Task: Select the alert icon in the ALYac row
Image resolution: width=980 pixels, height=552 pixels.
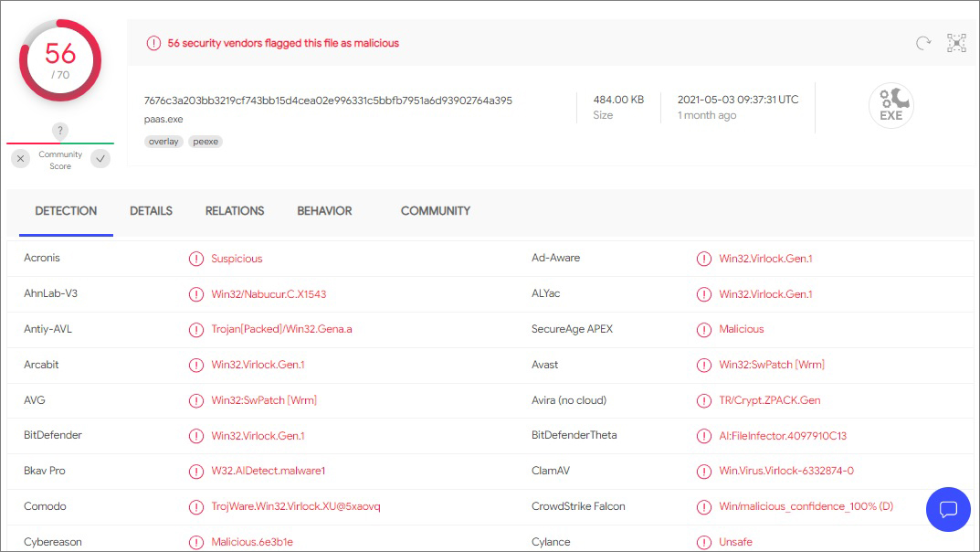Action: tap(704, 294)
